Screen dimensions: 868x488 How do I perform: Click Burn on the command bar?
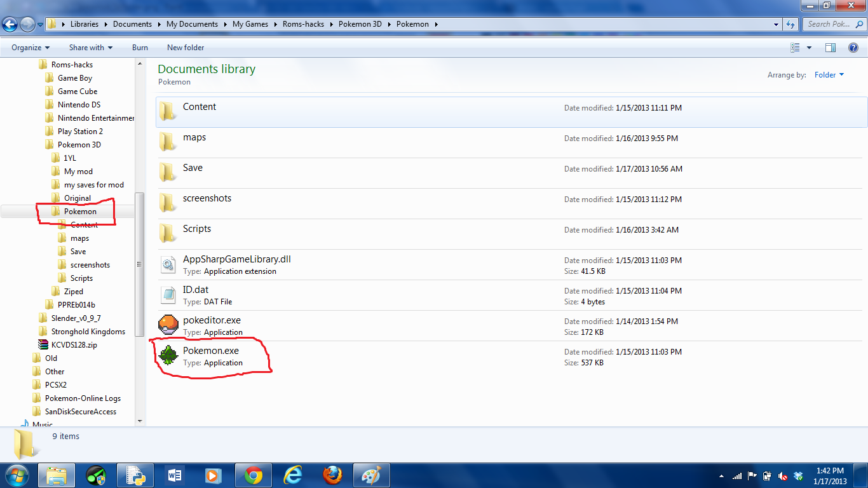pyautogui.click(x=140, y=47)
